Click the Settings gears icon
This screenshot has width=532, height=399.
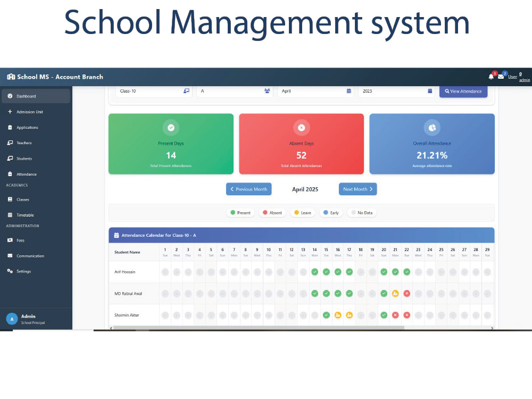pos(10,271)
